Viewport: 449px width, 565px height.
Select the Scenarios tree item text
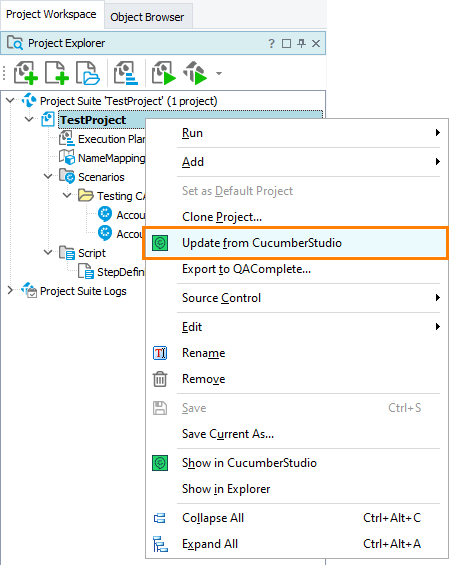[101, 177]
